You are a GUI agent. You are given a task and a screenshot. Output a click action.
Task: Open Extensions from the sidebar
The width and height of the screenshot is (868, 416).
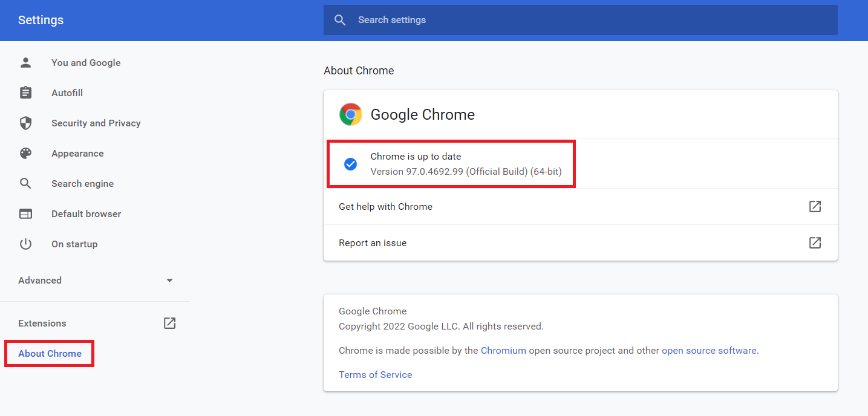point(42,323)
